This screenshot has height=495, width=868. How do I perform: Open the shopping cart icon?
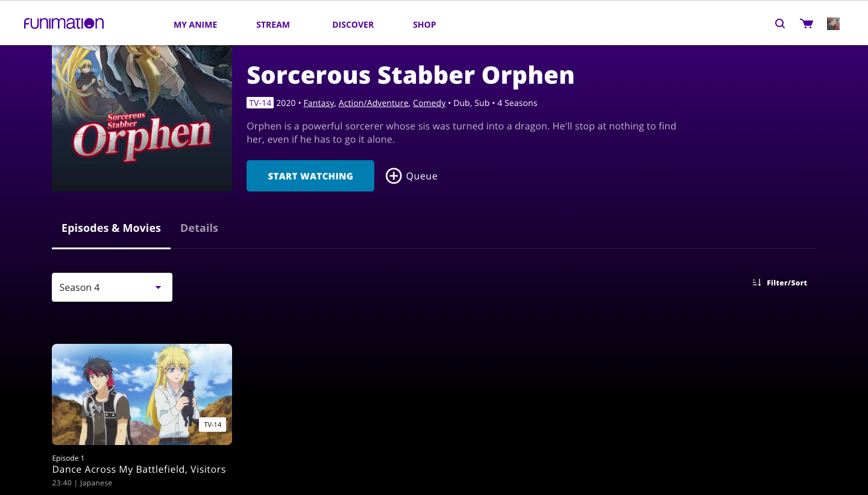(807, 24)
